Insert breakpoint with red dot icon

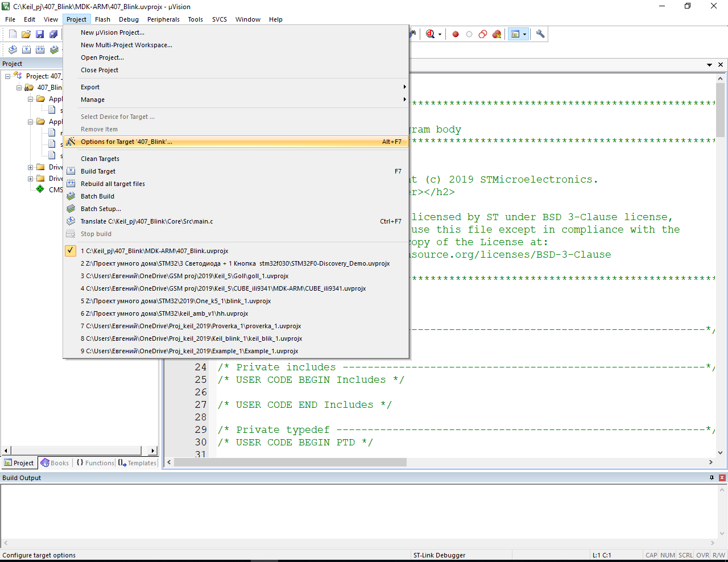coord(456,34)
